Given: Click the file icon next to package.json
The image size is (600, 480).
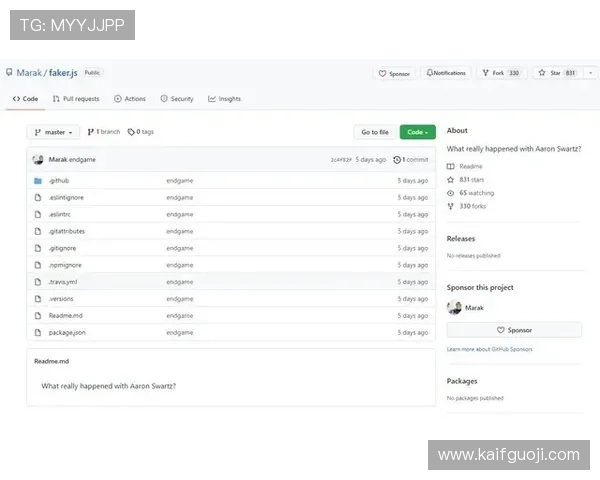Looking at the screenshot, I should click(x=38, y=332).
